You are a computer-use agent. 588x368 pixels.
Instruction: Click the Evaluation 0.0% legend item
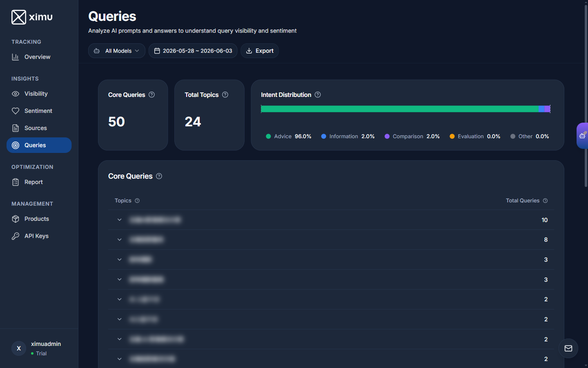pos(475,136)
